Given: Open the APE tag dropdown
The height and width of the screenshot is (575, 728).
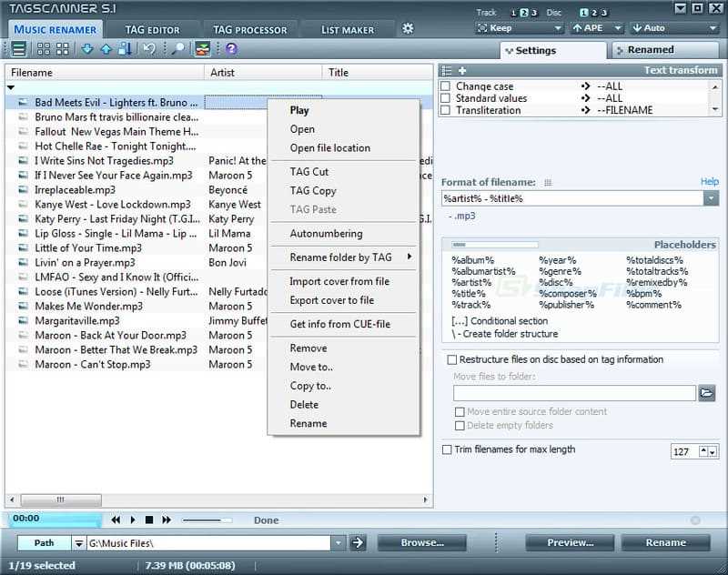Looking at the screenshot, I should (597, 28).
